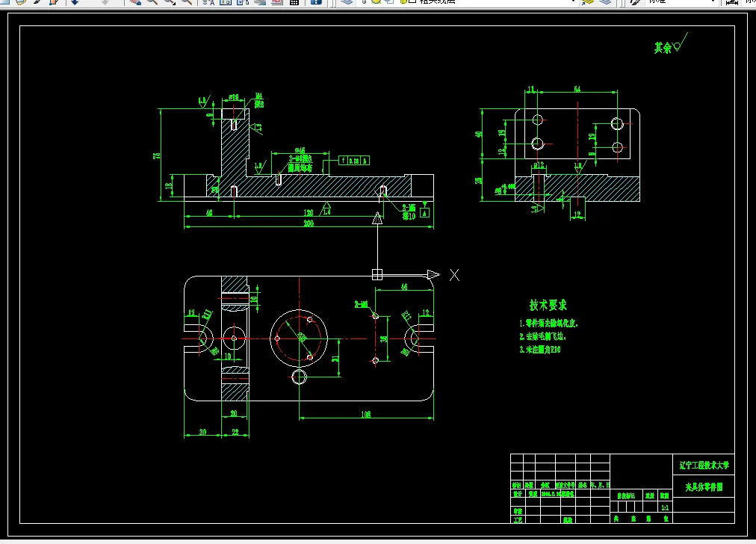Screen dimensions: 756x544
Task: Select the '技术要求' heading text
Action: pos(548,305)
